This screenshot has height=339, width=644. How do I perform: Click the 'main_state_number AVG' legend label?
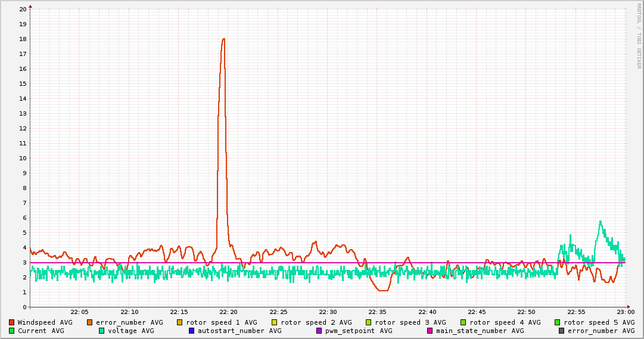[x=480, y=331]
